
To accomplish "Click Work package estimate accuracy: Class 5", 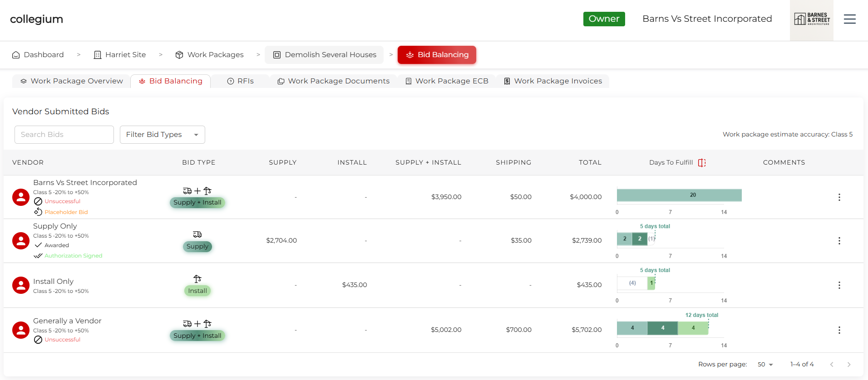I will tap(788, 135).
